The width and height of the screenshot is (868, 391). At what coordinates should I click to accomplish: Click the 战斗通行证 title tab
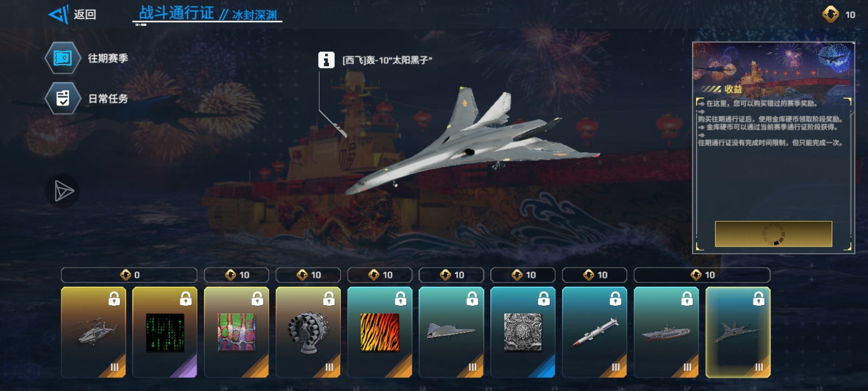pos(176,13)
